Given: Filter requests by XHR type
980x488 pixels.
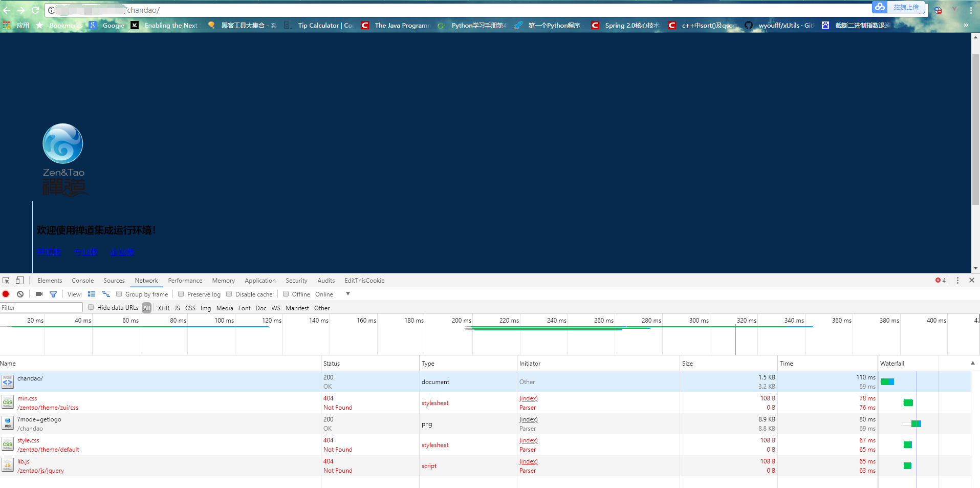Looking at the screenshot, I should click(x=163, y=308).
